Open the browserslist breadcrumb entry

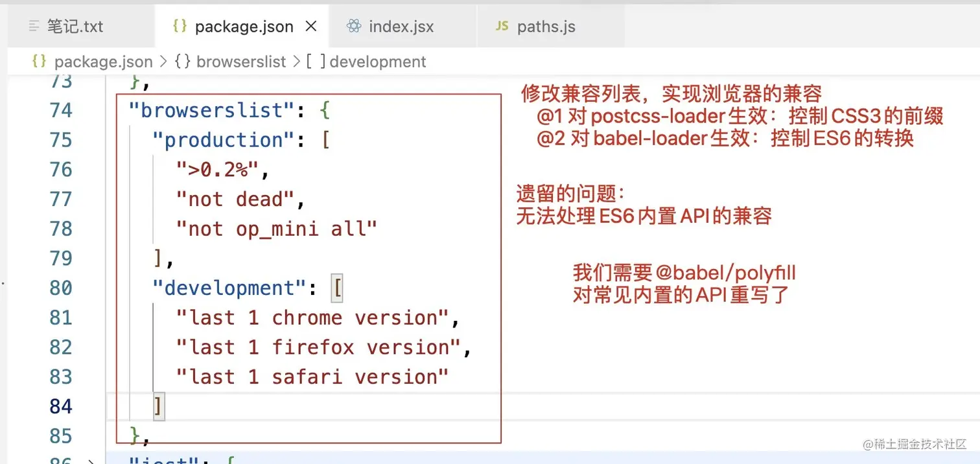pyautogui.click(x=241, y=61)
